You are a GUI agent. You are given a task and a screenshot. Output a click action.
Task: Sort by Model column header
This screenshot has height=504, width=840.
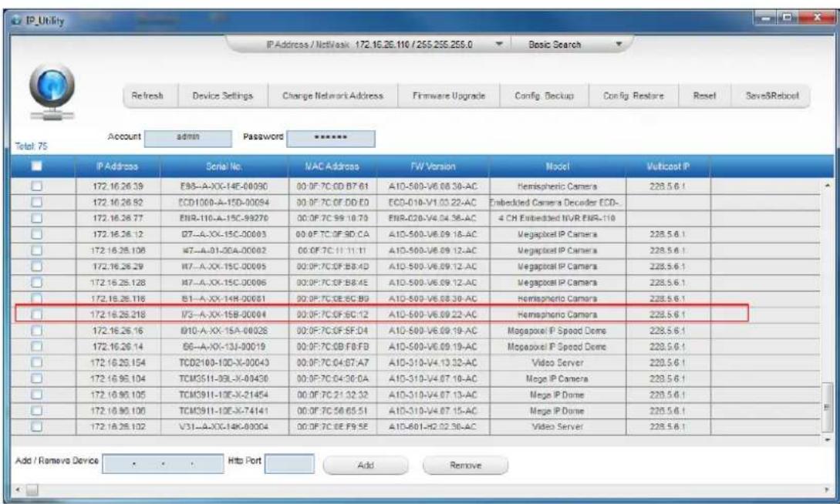tap(557, 166)
